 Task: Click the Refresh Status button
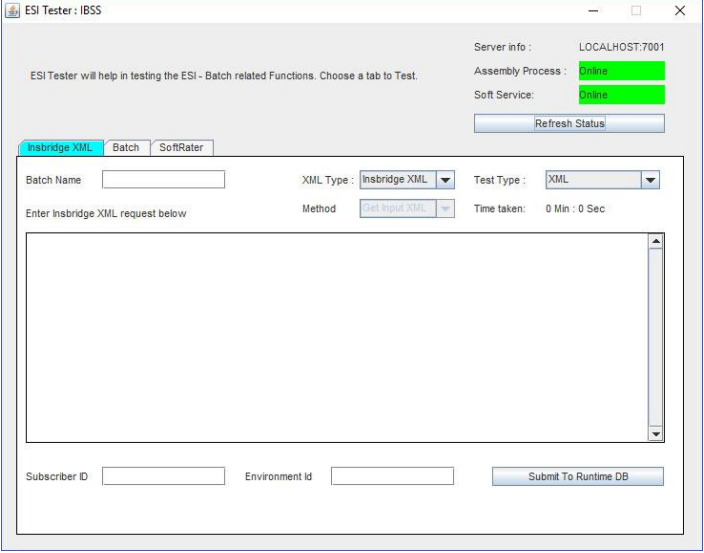[x=569, y=123]
